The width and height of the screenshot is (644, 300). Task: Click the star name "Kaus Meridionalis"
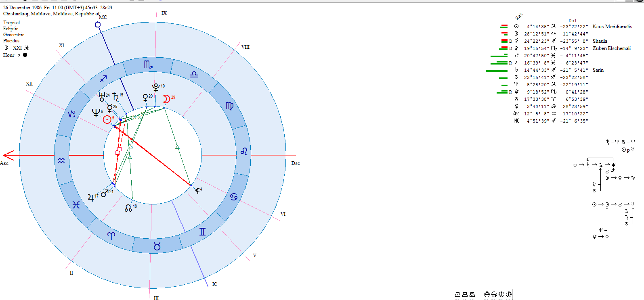pos(612,27)
